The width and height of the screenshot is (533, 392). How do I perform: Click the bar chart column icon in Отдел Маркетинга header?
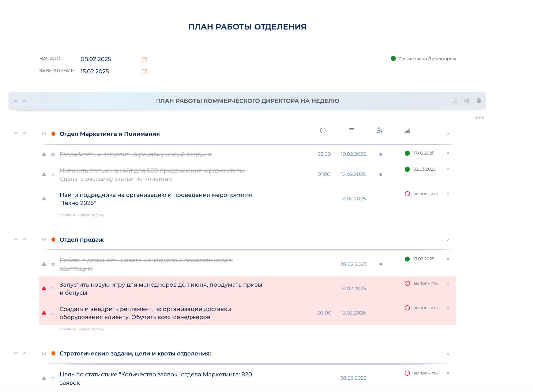[x=407, y=131]
